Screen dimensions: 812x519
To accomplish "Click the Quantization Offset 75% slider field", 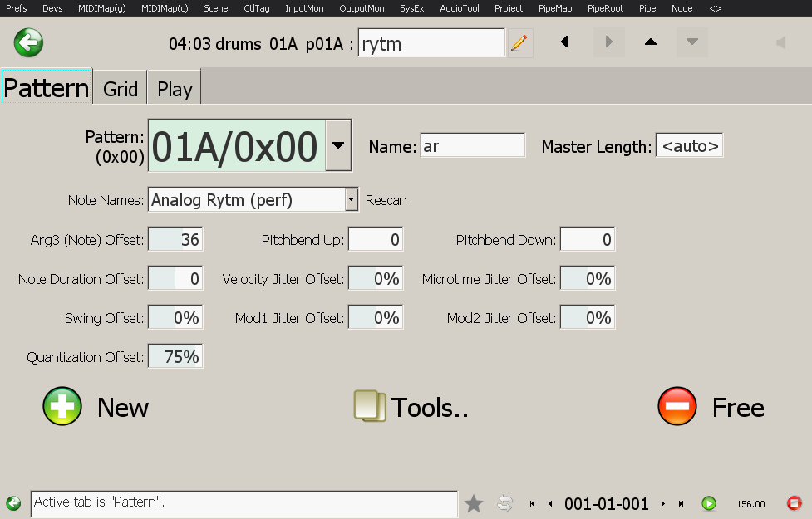I will pos(175,357).
